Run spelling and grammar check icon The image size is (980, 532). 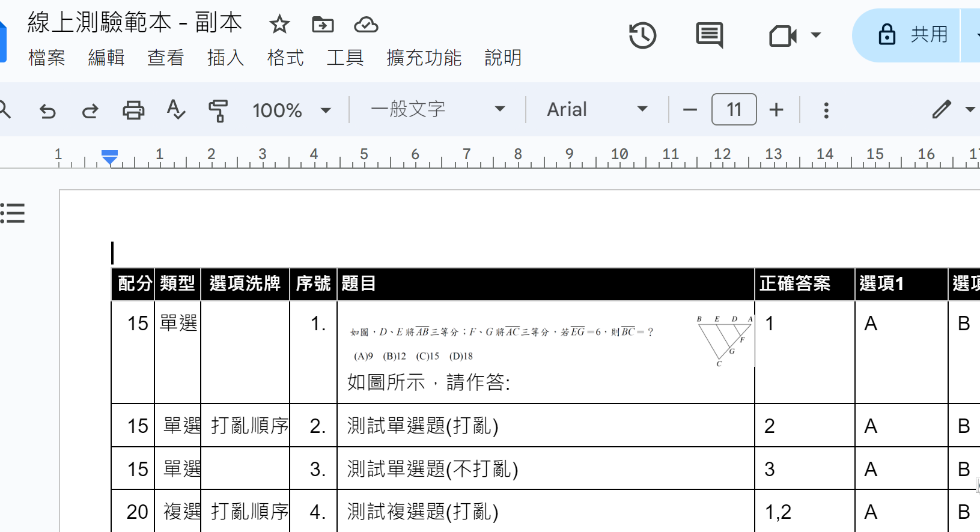(x=175, y=110)
